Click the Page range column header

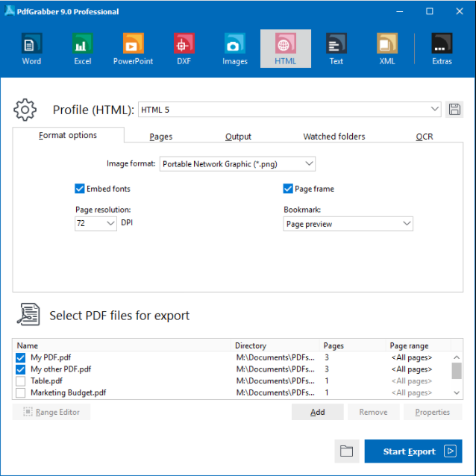(419, 345)
